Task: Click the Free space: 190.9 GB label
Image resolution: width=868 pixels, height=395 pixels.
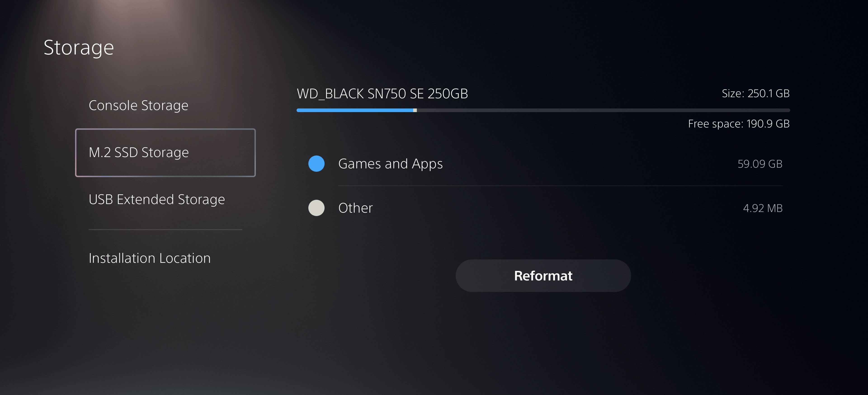Action: (x=739, y=124)
